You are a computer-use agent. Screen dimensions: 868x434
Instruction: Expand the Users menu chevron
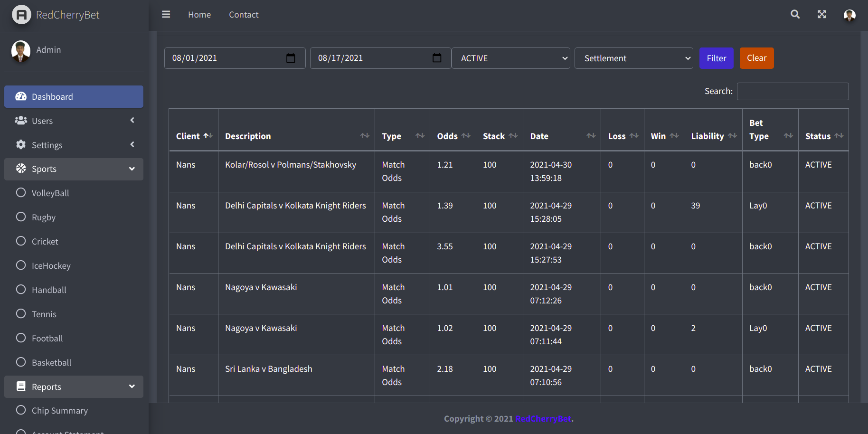[x=132, y=120]
